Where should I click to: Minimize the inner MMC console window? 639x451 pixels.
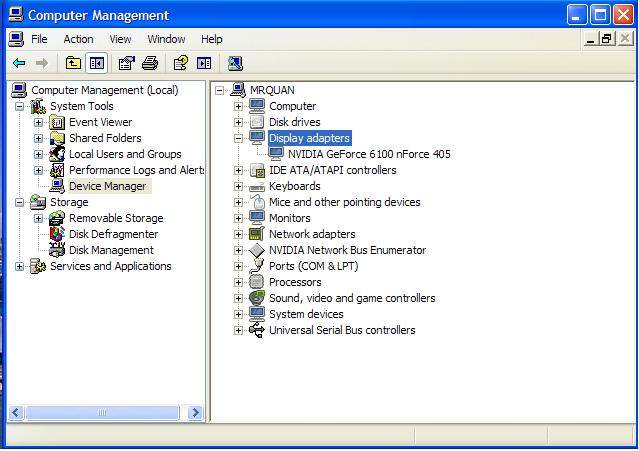[x=591, y=39]
